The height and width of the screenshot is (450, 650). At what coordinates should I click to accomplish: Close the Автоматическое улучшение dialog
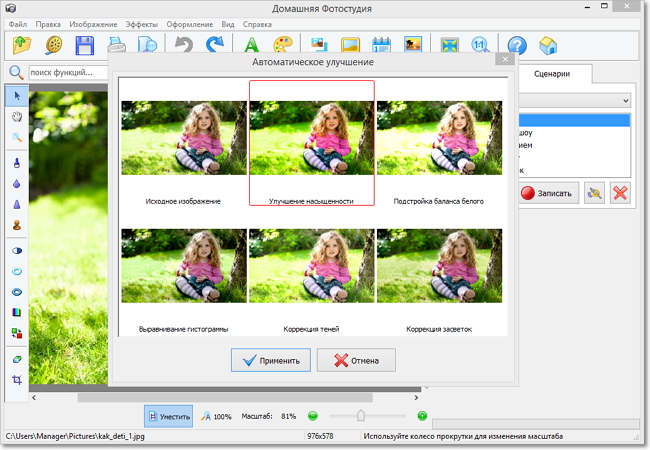(x=505, y=59)
